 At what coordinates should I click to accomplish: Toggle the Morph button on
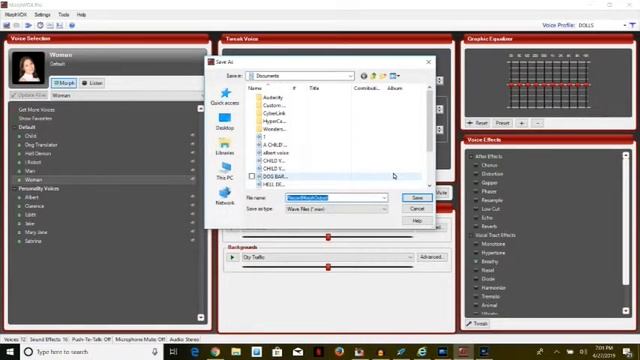click(64, 83)
